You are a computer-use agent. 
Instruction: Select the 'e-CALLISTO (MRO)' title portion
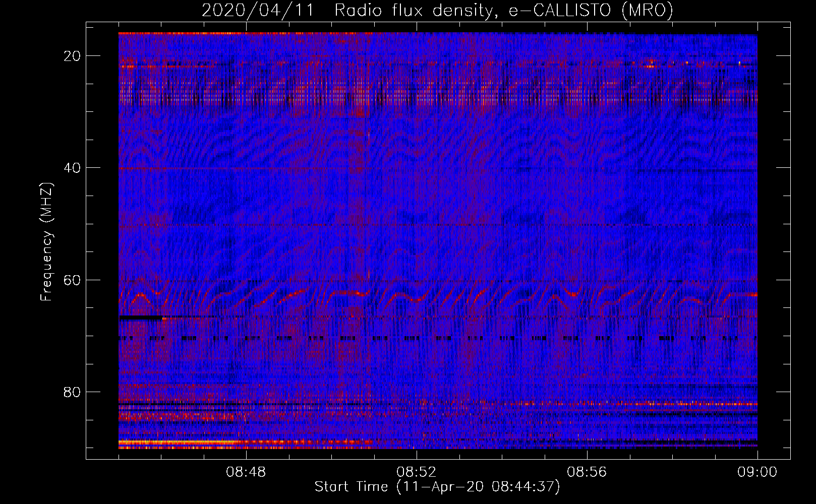coord(591,11)
